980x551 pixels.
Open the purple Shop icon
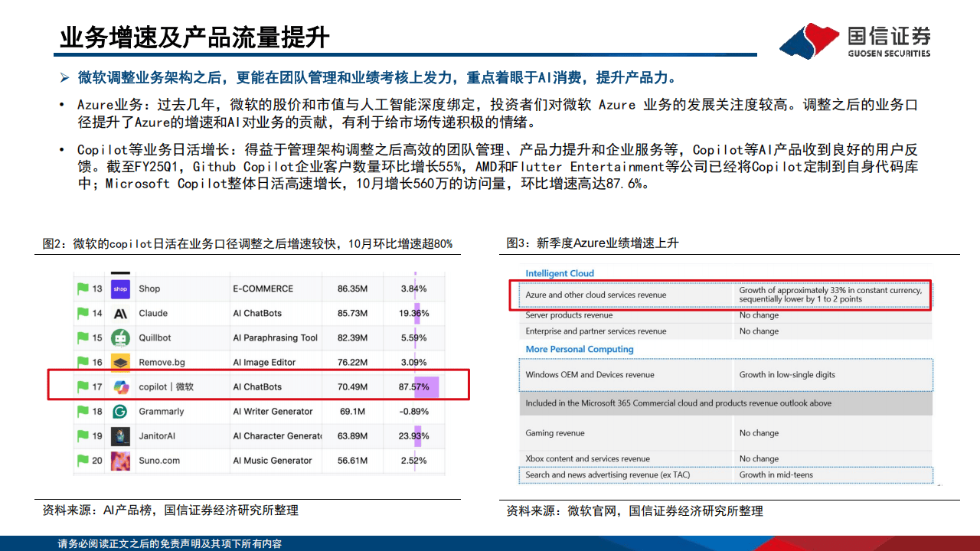[x=121, y=289]
